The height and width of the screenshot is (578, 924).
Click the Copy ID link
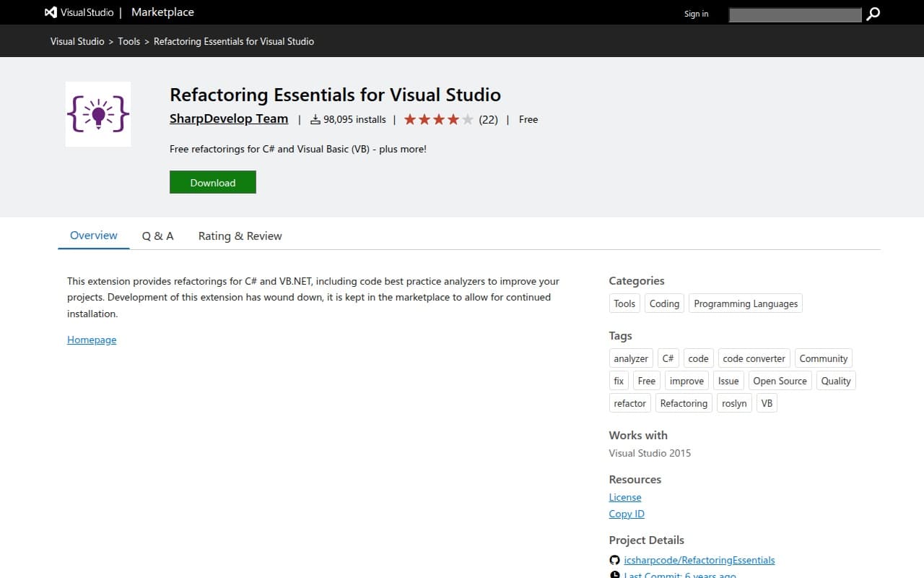[x=627, y=514]
